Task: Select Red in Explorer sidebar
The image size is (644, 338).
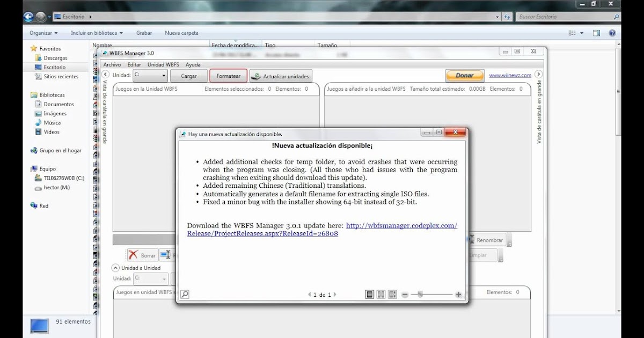Action: [43, 205]
